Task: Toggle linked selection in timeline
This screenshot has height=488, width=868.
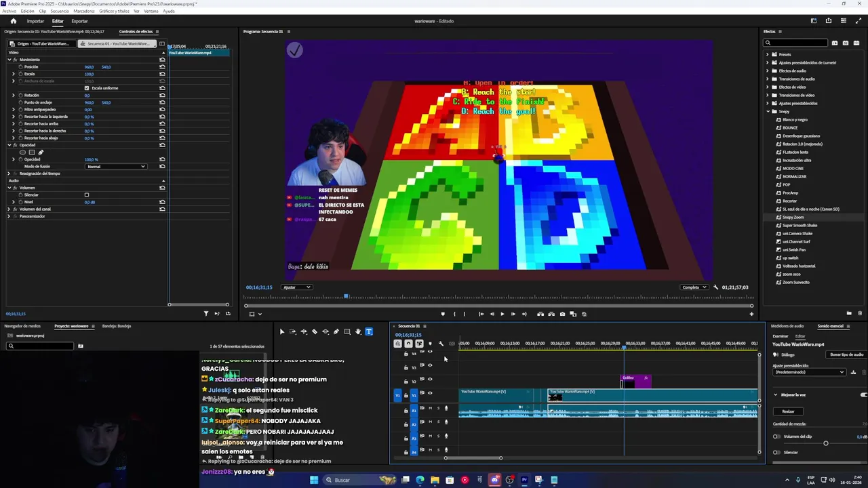Action: tap(419, 344)
